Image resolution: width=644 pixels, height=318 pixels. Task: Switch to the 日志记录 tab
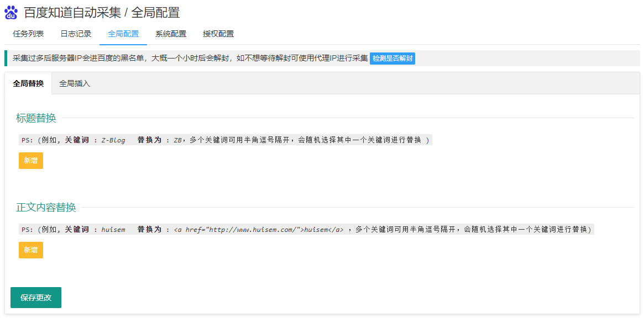(x=76, y=34)
